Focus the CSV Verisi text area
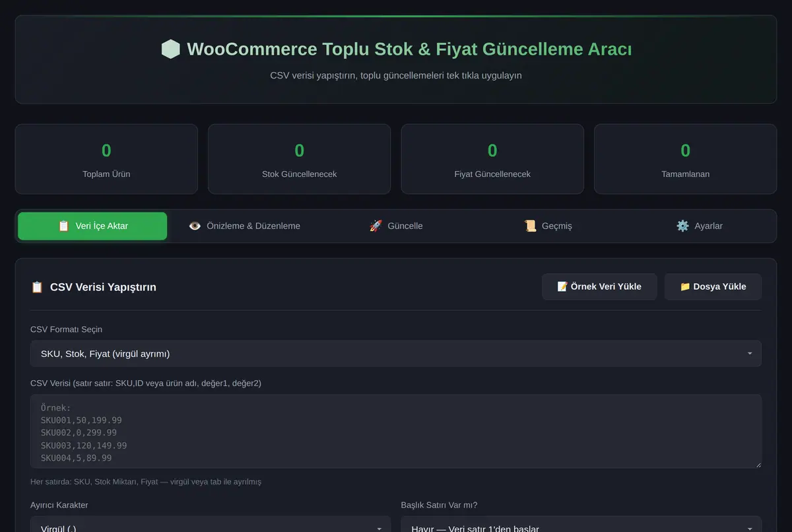This screenshot has height=532, width=792. (x=396, y=432)
